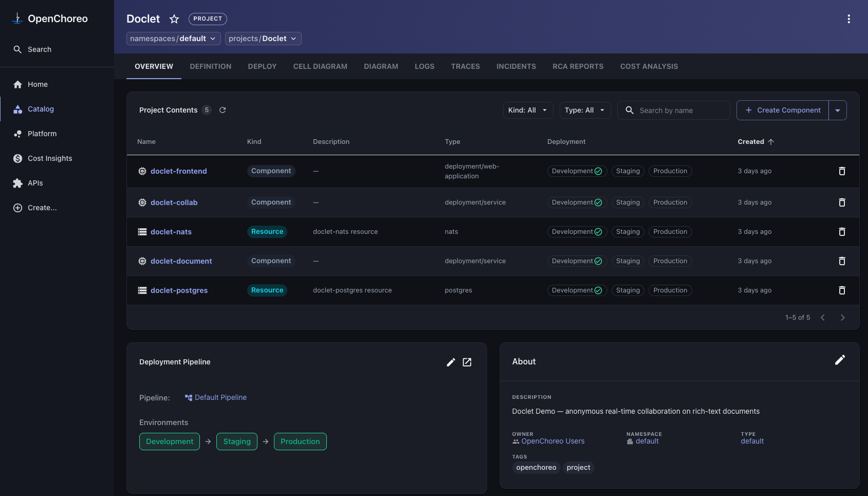Sort the table by Name column header

point(146,142)
